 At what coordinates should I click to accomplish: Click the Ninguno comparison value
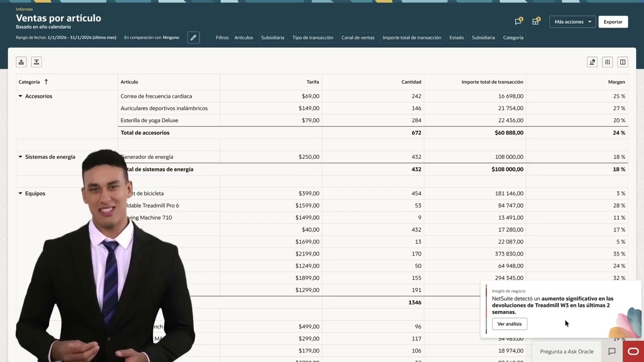tap(171, 38)
